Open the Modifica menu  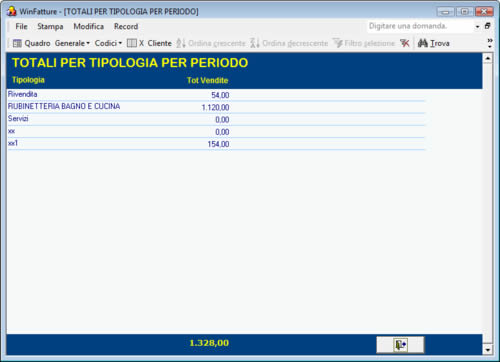89,26
